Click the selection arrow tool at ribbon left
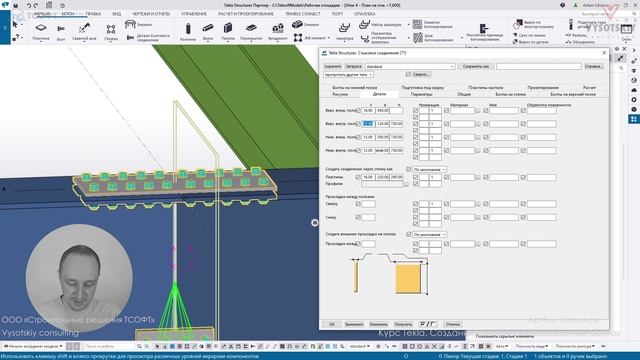This screenshot has height=360, width=640. point(16,25)
